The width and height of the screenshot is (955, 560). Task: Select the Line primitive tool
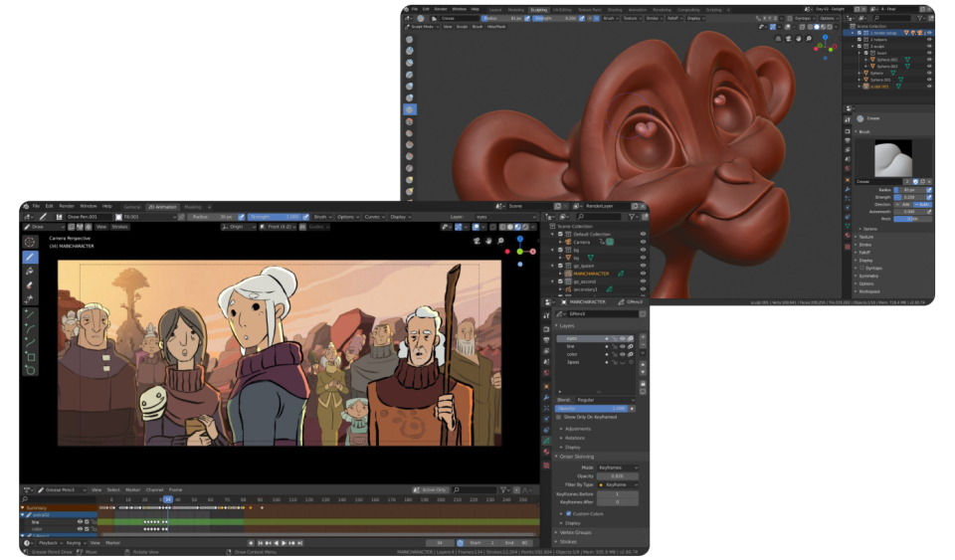point(30,314)
